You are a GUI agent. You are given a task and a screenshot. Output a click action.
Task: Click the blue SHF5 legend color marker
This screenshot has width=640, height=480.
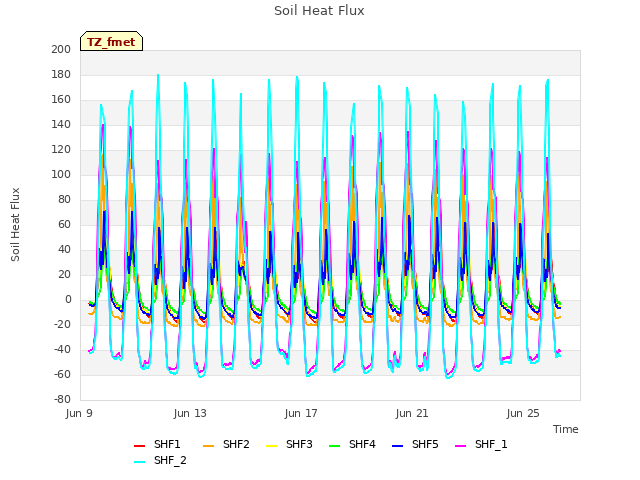(398, 446)
